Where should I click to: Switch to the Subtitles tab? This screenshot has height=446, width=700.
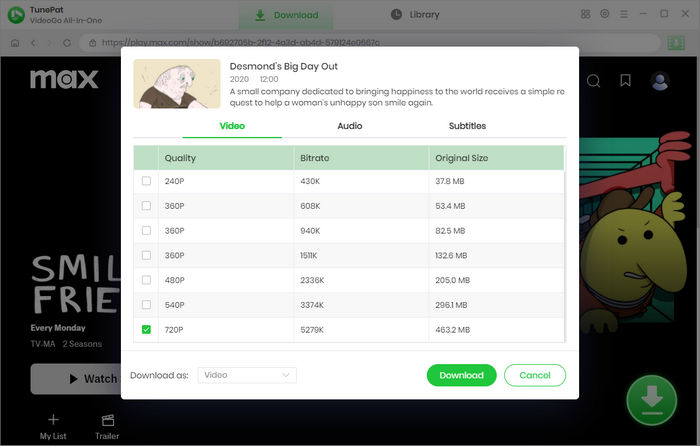(x=467, y=126)
